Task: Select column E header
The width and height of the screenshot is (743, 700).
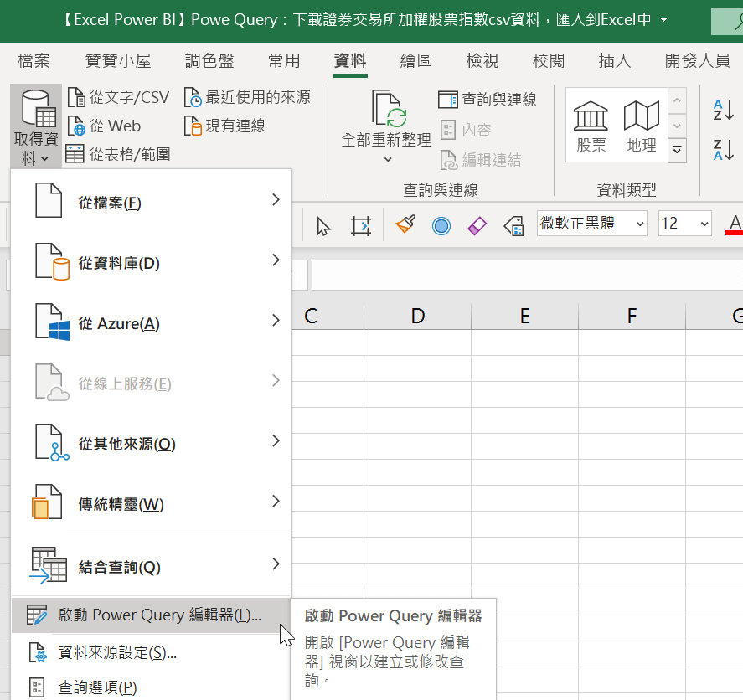Action: [x=524, y=316]
